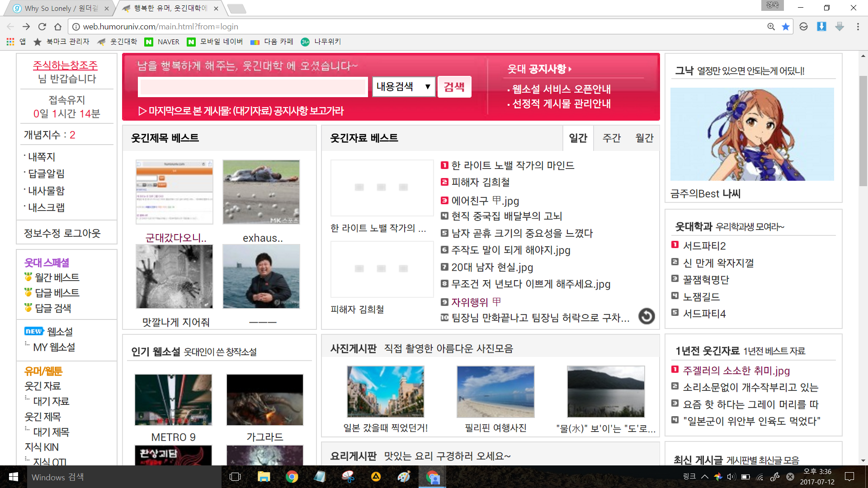Click the zoom magnifier icon in address bar
Image resolution: width=868 pixels, height=488 pixels.
click(x=771, y=27)
